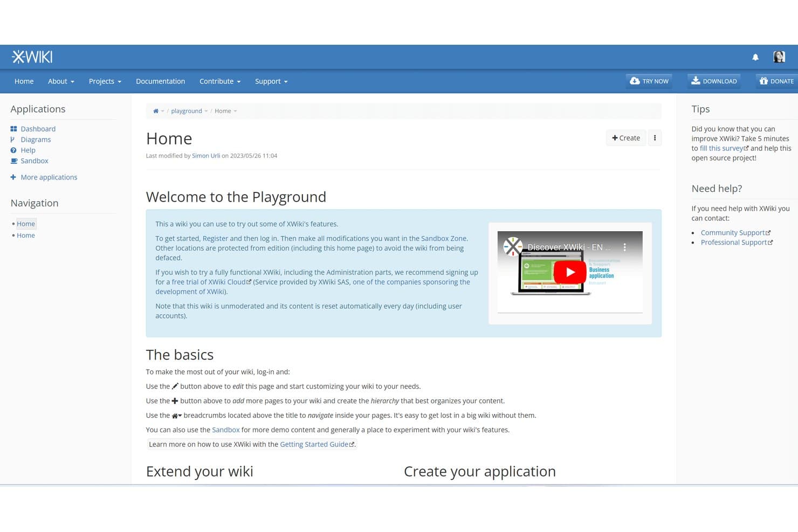Open the playground breadcrumb link

[x=187, y=111]
